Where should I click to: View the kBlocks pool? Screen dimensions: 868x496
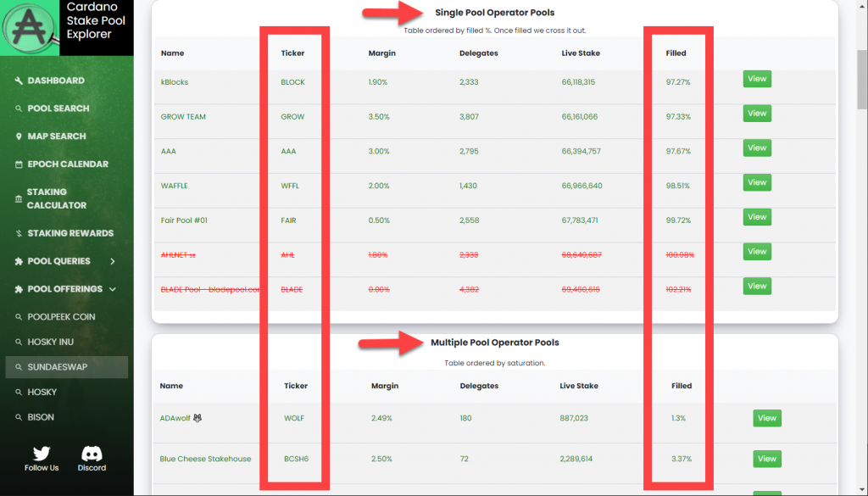tap(757, 79)
